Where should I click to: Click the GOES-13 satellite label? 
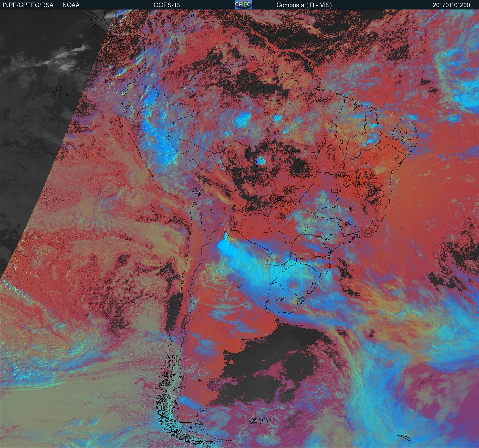166,5
